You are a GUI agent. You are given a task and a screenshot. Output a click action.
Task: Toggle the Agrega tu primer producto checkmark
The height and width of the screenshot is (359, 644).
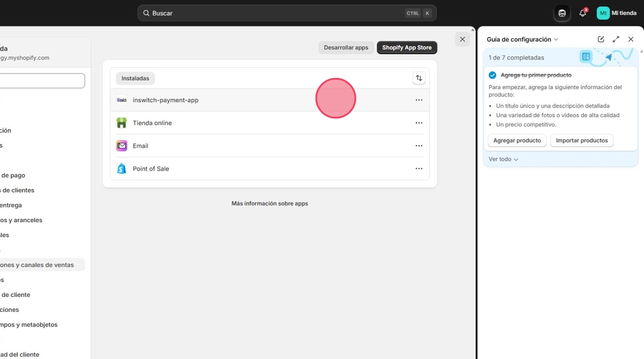click(492, 75)
